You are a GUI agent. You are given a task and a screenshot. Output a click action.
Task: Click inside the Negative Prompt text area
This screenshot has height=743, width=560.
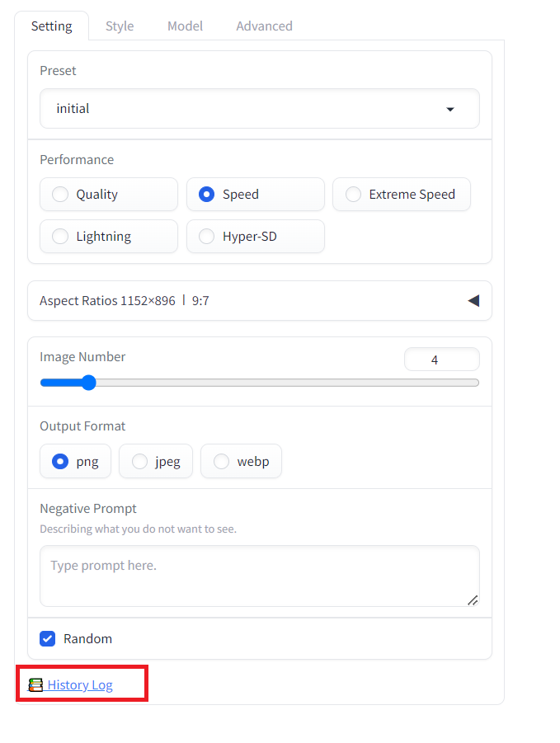260,576
